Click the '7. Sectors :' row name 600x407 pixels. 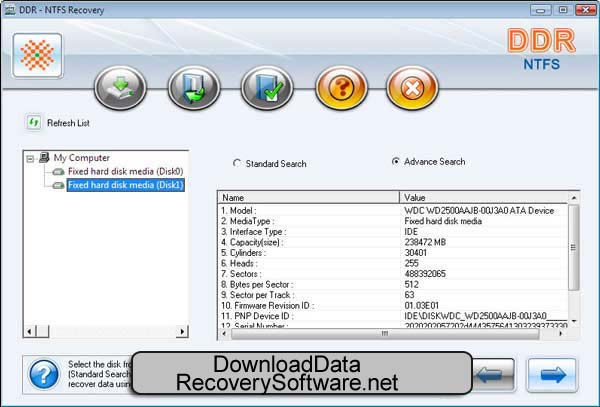(x=241, y=274)
